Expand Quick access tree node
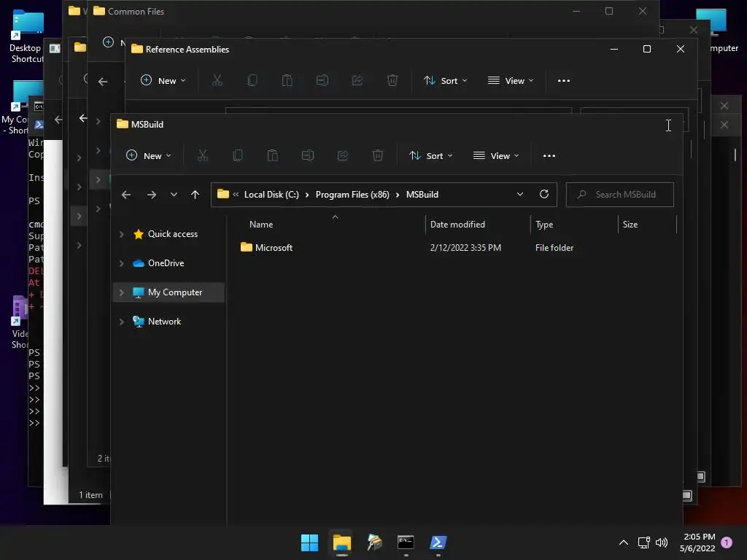The image size is (747, 560). (122, 234)
